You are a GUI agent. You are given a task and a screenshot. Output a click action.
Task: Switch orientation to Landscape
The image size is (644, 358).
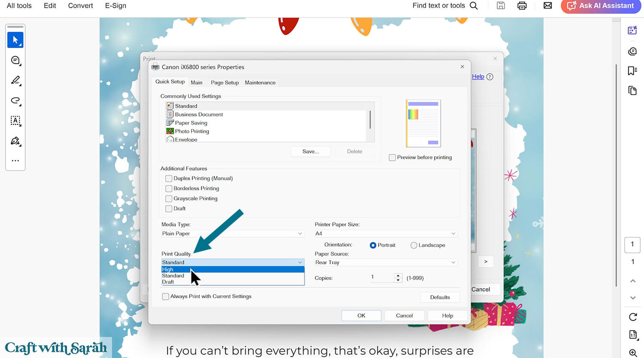tap(413, 245)
